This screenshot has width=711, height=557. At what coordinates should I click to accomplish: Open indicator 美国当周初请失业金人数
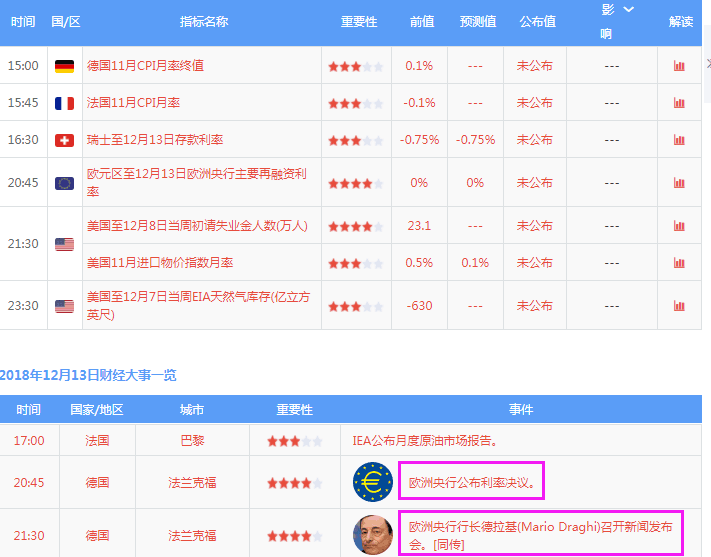click(197, 225)
